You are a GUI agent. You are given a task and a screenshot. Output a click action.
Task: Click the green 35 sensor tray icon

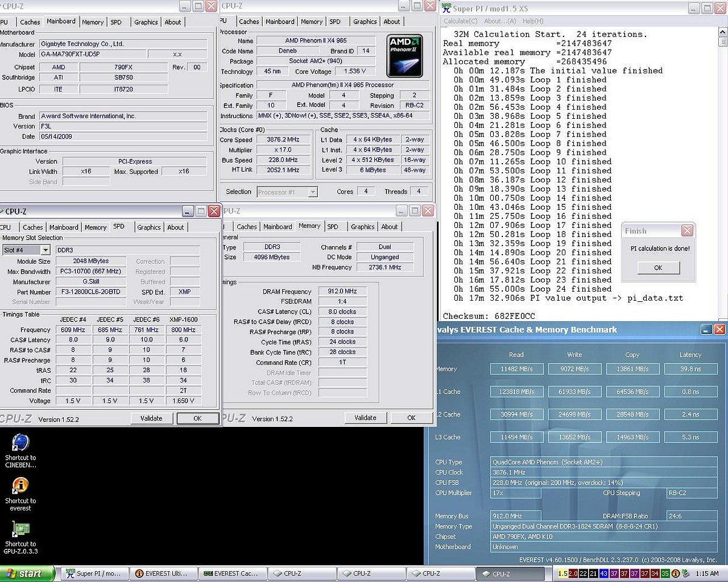click(x=666, y=574)
